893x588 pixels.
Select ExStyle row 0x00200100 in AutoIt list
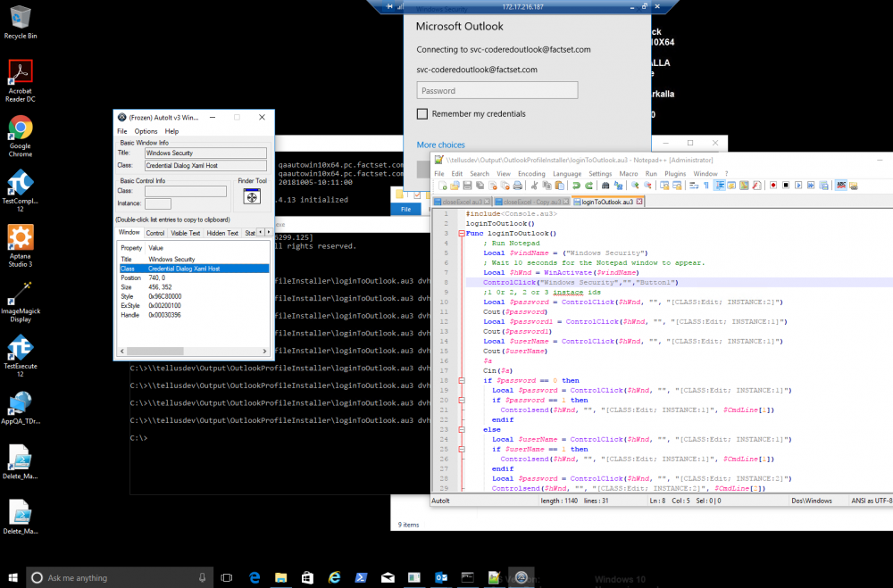point(194,306)
